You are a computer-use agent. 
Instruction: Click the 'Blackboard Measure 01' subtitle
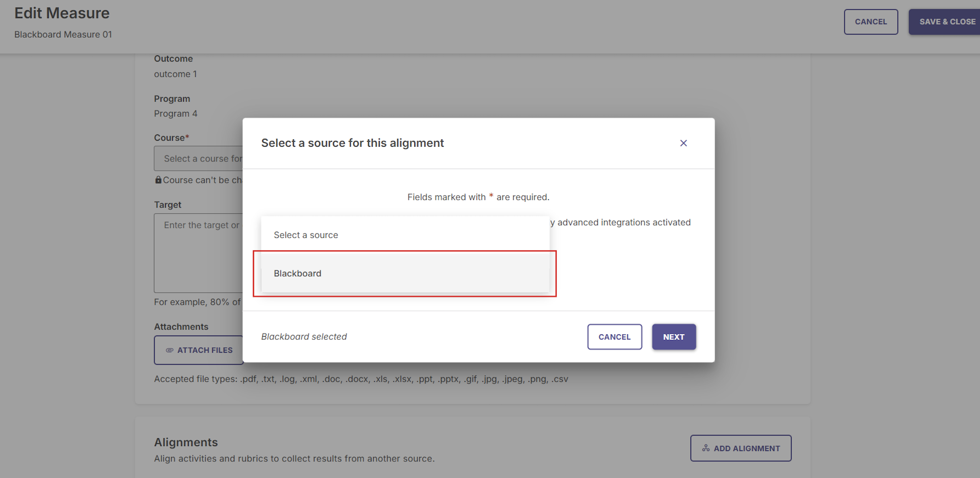click(63, 34)
